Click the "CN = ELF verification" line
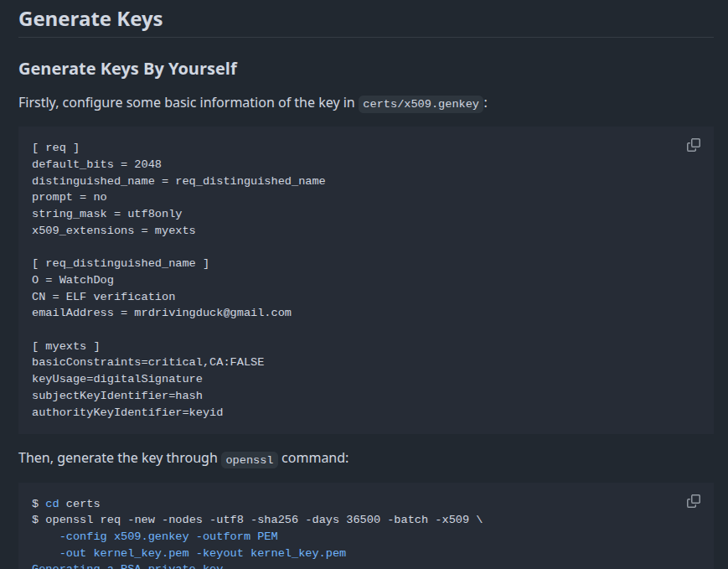 click(x=103, y=297)
